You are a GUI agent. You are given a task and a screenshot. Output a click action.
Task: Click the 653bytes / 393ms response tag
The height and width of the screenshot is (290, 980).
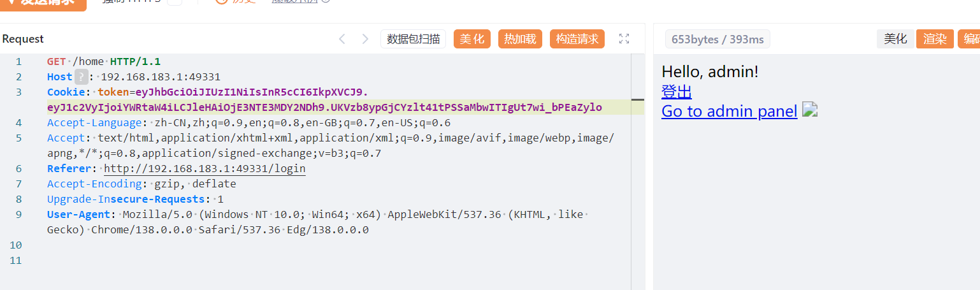(x=717, y=39)
